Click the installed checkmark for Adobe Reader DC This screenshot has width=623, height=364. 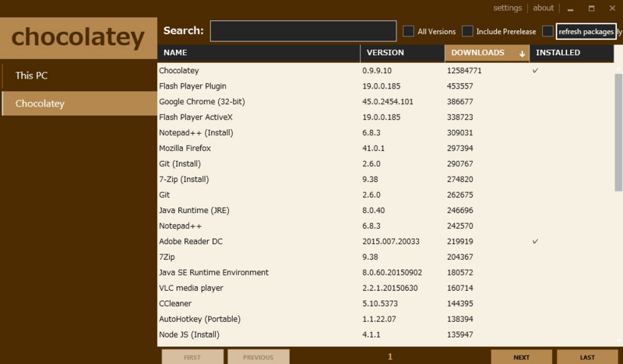(535, 241)
